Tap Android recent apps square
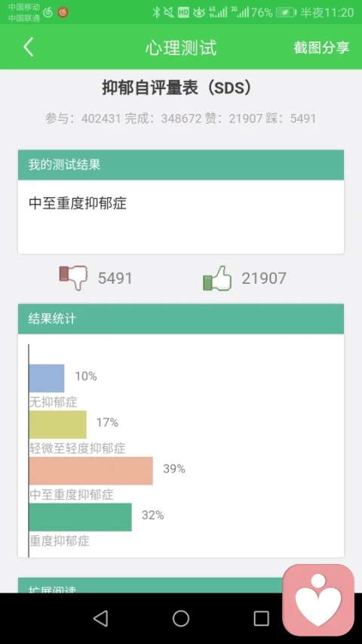The height and width of the screenshot is (644, 362). pyautogui.click(x=261, y=618)
